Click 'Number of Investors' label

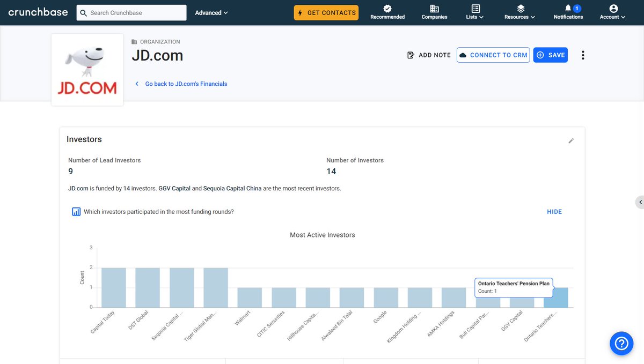pos(355,160)
